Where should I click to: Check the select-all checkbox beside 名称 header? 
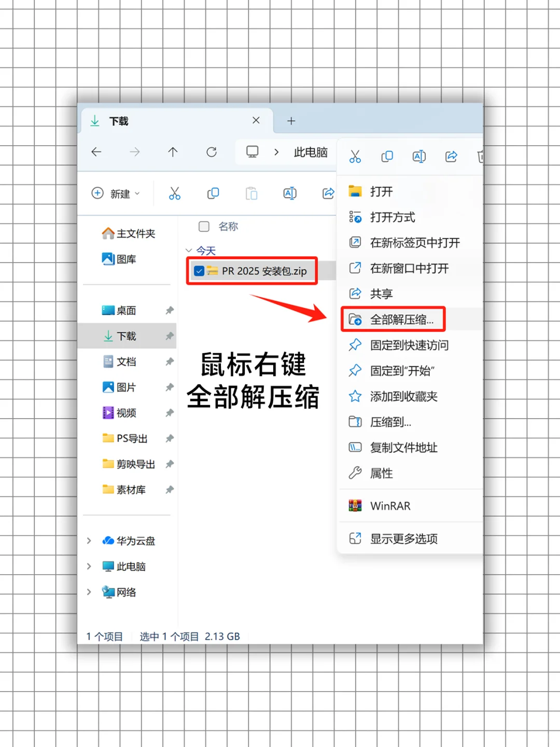click(x=204, y=226)
